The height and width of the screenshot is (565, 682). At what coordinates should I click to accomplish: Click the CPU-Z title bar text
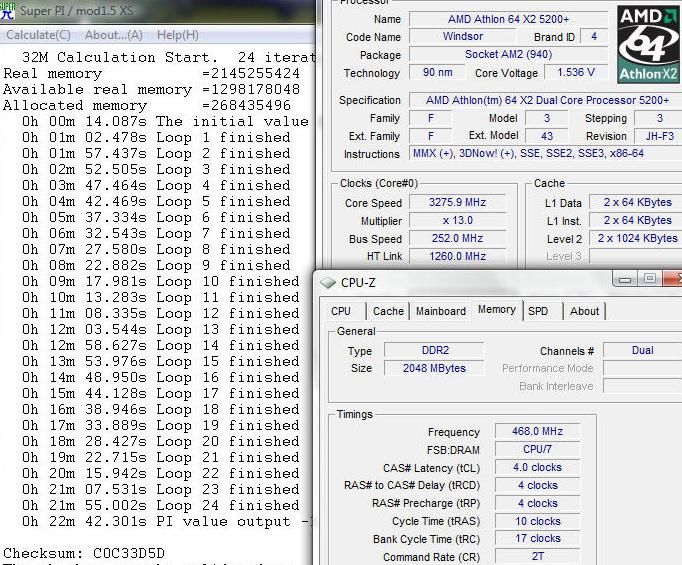point(358,283)
